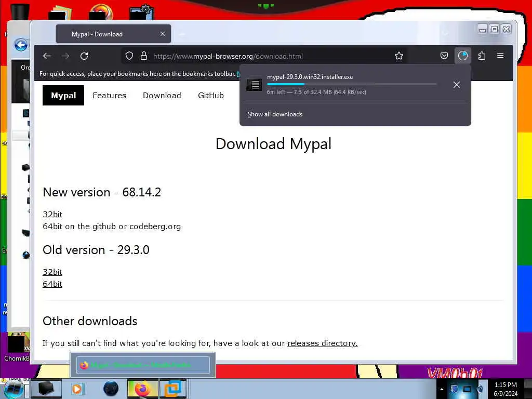Toggle the Downloads panel toolbar button
Image resolution: width=532 pixels, height=399 pixels.
[463, 56]
